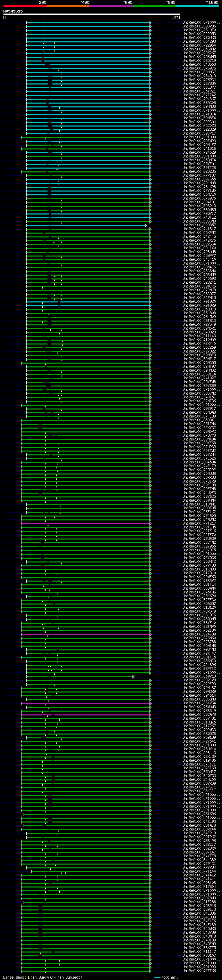Click the green ~80% identity color segment
The image size is (222, 980).
click(x=154, y=6)
